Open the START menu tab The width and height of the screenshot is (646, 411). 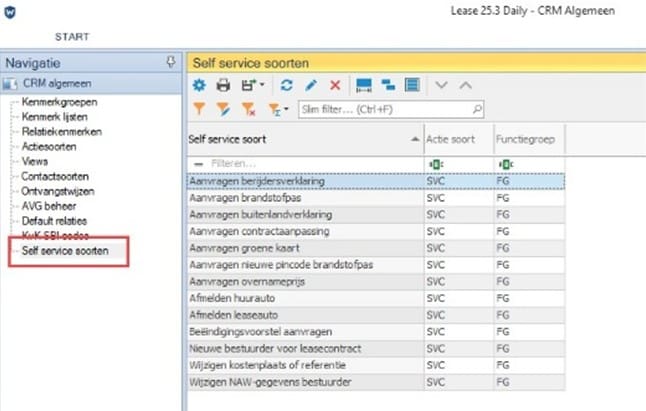coord(71,37)
